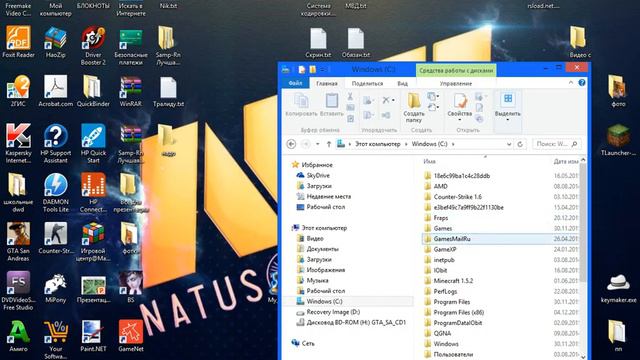Image resolution: width=640 pixels, height=360 pixels.
Task: Switch to the Главная ribbon tab
Action: click(x=327, y=83)
